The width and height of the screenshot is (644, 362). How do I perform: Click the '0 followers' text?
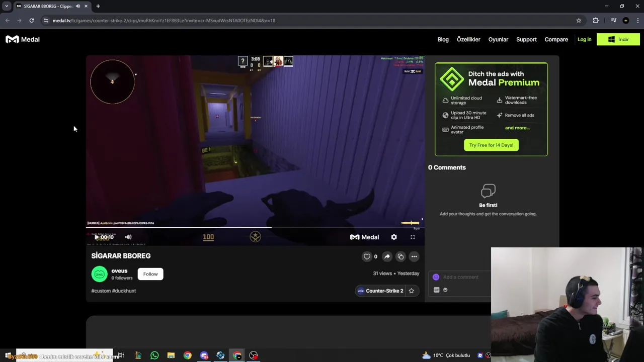122,278
